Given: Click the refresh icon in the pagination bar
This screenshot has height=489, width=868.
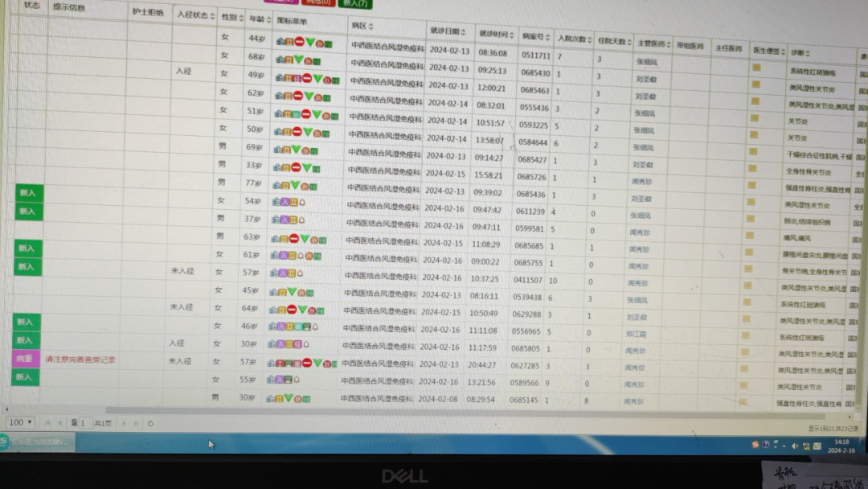Looking at the screenshot, I should click(150, 424).
